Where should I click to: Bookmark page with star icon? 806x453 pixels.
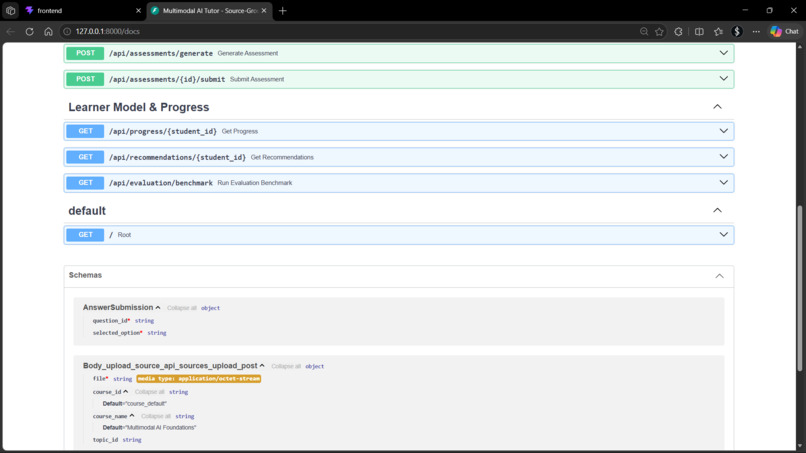(x=660, y=31)
